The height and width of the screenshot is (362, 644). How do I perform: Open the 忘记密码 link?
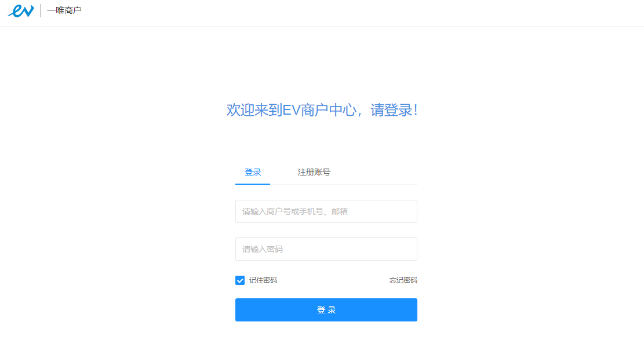point(403,280)
